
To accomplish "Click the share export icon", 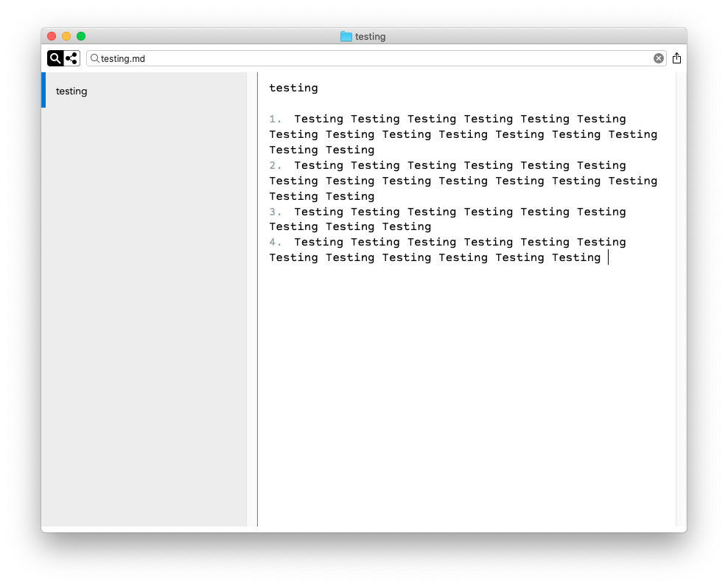I will pos(676,58).
